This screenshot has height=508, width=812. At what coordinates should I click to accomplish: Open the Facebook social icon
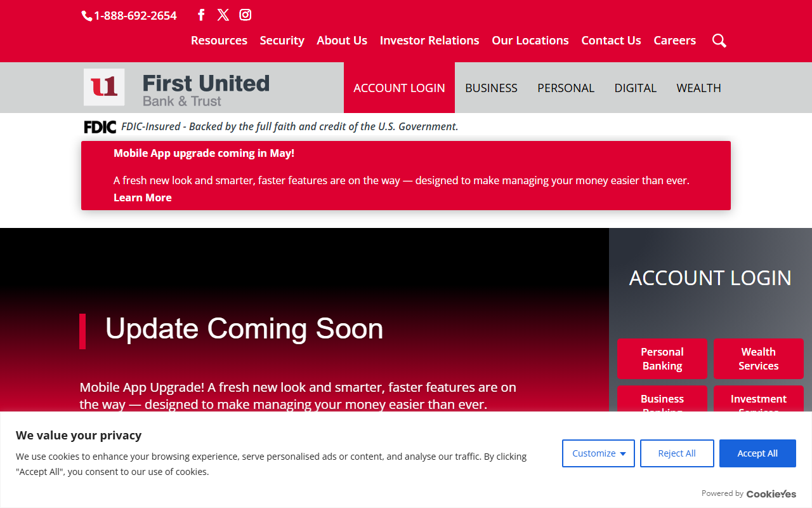coord(201,15)
